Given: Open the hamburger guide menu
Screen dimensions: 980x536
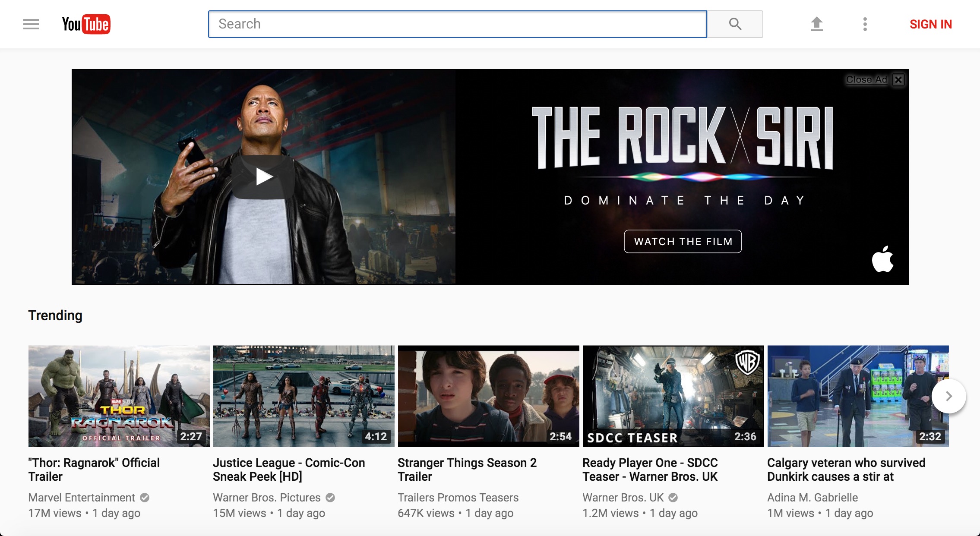Looking at the screenshot, I should [x=31, y=24].
